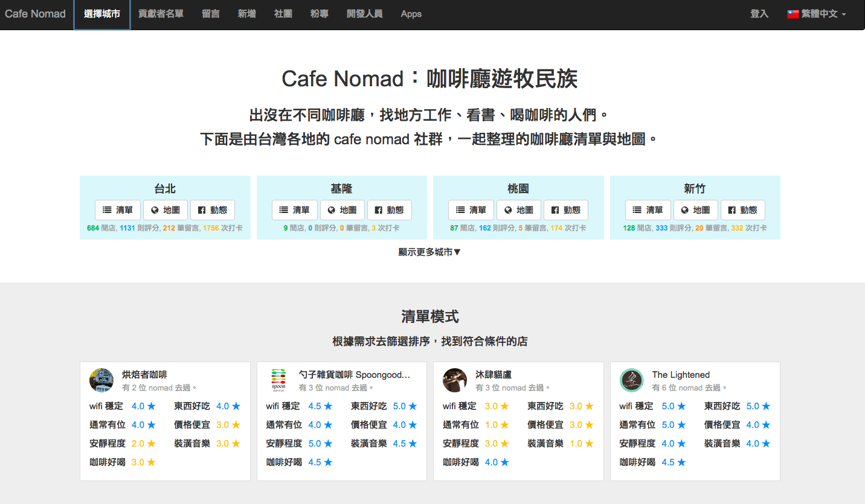865x504 pixels.
Task: Click 桃園 stats showing 87 間店
Action: pos(518,228)
